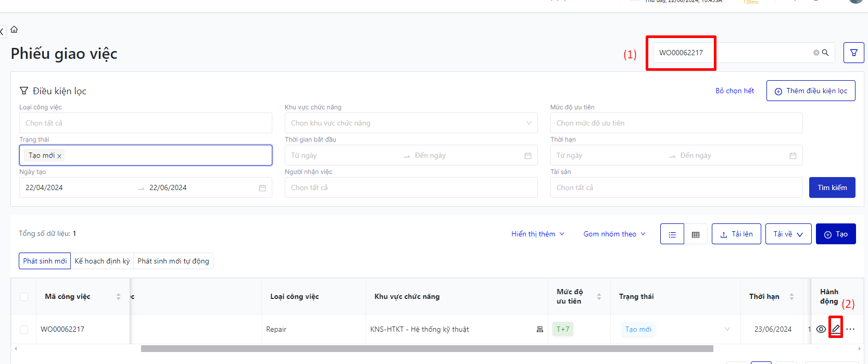This screenshot has height=364, width=868.
Task: Click the horizontal table scrollbar
Action: [x=427, y=349]
